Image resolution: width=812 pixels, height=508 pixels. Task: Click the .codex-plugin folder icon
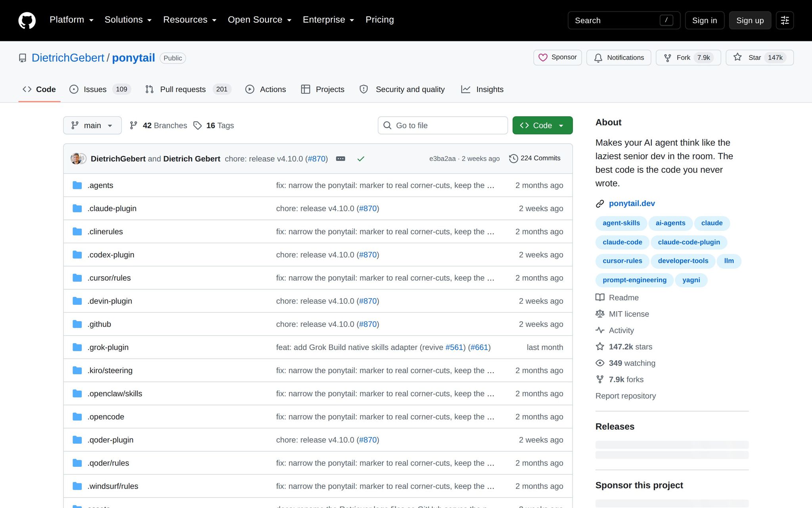pos(77,254)
